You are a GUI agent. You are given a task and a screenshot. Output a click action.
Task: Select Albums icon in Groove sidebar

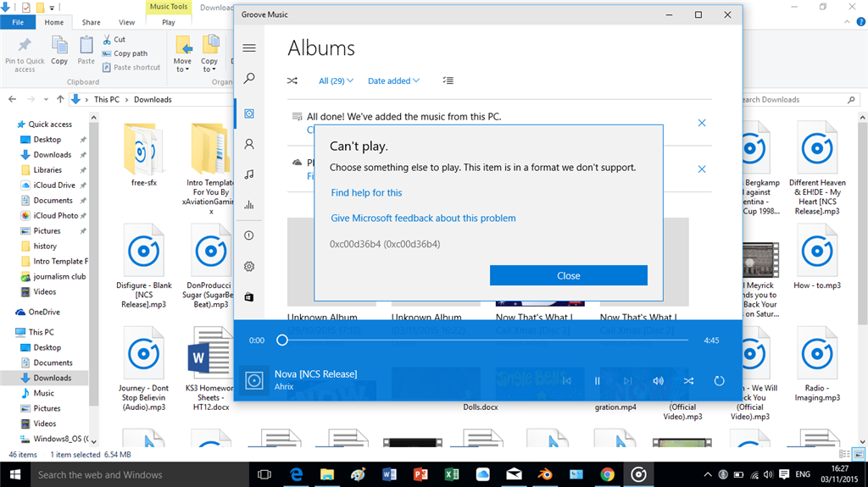[x=249, y=113]
